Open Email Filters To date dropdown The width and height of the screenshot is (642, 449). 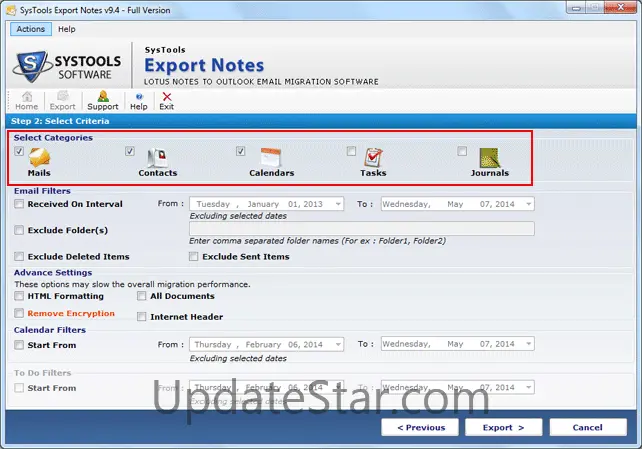pos(529,204)
